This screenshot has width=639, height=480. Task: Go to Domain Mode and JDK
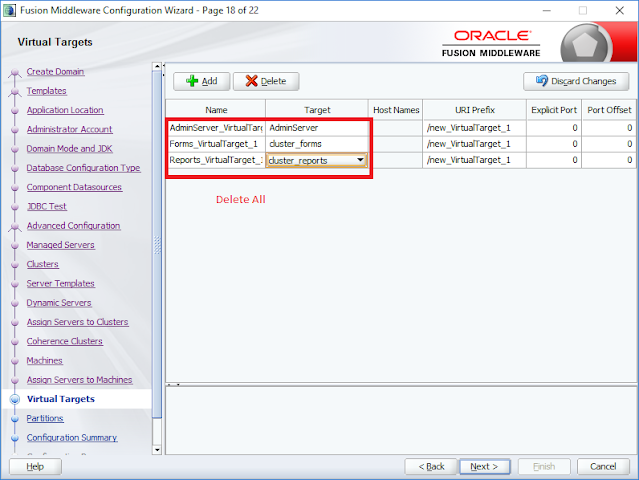(x=69, y=149)
